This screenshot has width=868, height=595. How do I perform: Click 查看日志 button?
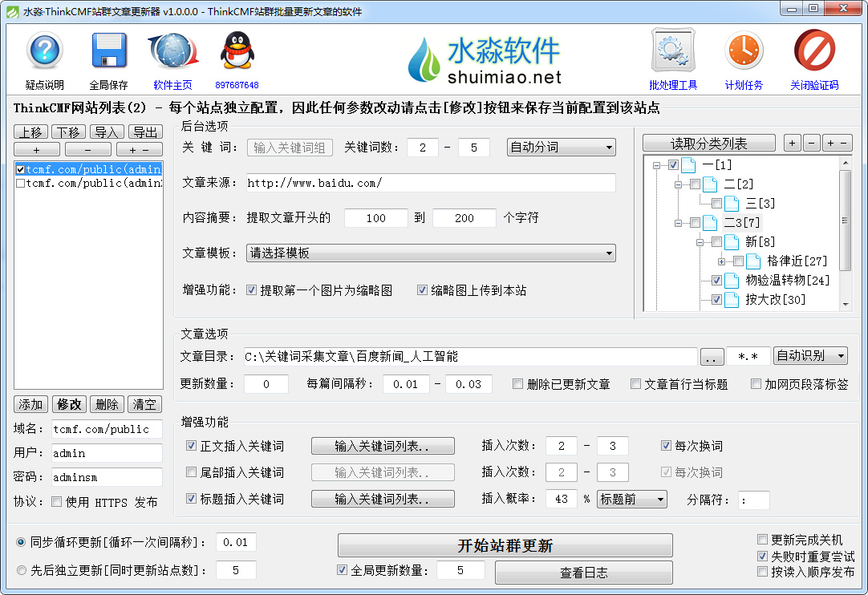tap(583, 573)
